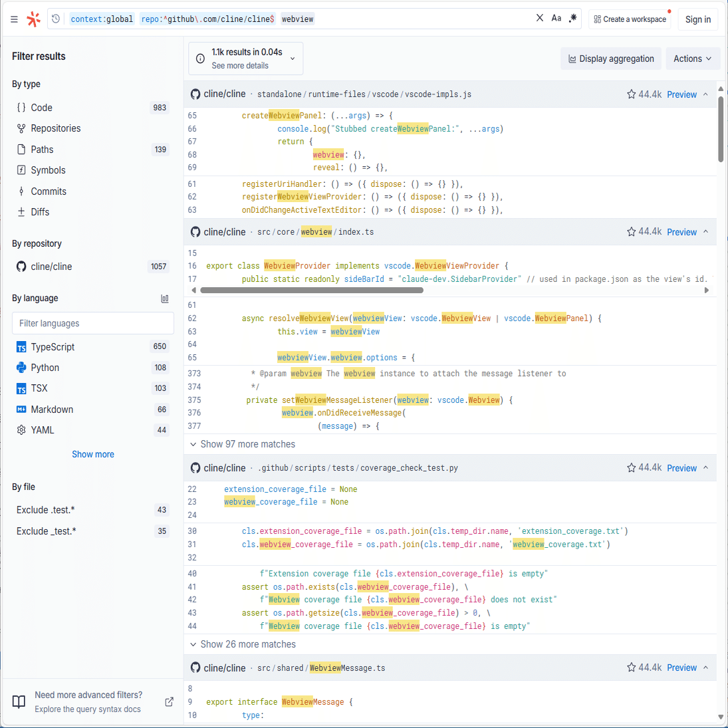Click Show more languages link
The height and width of the screenshot is (728, 728).
click(x=93, y=455)
